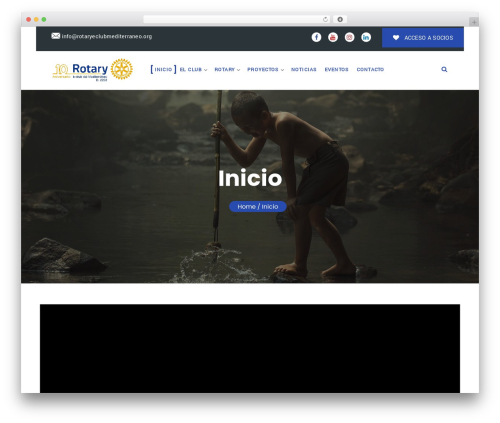500x423 pixels.
Task: Open the Proyectos menu item
Action: coord(263,69)
